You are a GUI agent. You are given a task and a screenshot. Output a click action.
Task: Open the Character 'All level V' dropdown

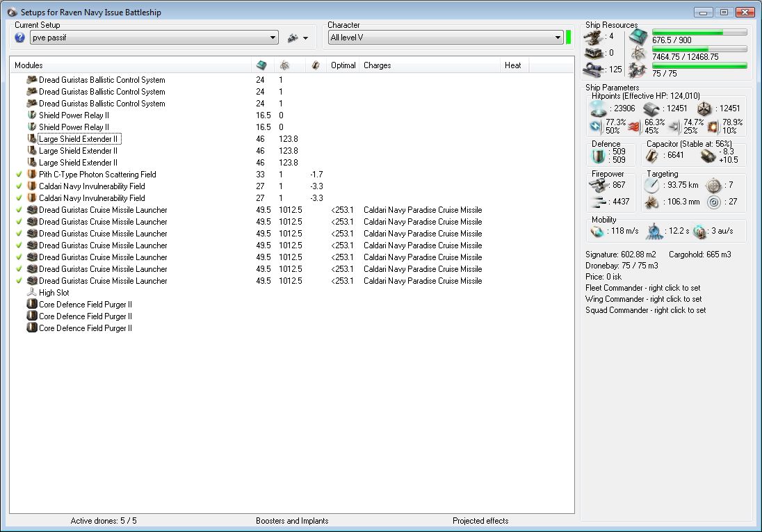point(445,38)
